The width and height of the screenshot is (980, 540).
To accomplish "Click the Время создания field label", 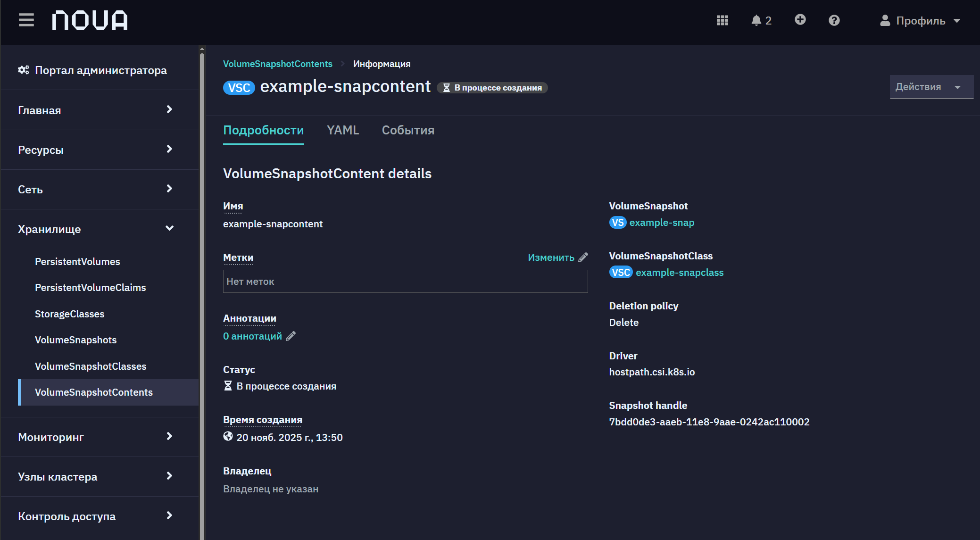I will (263, 420).
